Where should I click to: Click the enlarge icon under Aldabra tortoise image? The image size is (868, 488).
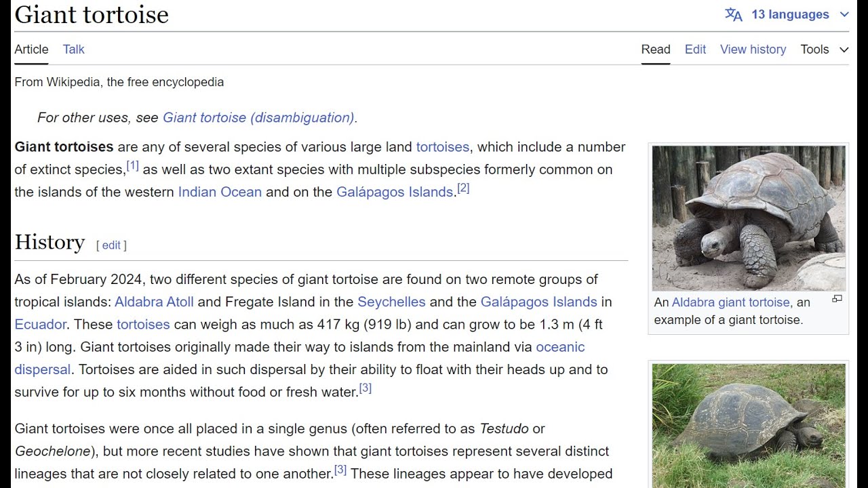(837, 299)
